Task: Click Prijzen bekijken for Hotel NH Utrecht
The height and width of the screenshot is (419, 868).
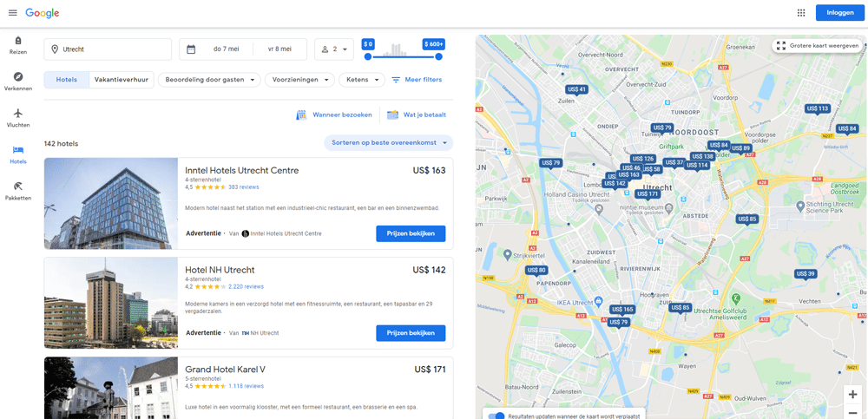Action: (x=411, y=333)
